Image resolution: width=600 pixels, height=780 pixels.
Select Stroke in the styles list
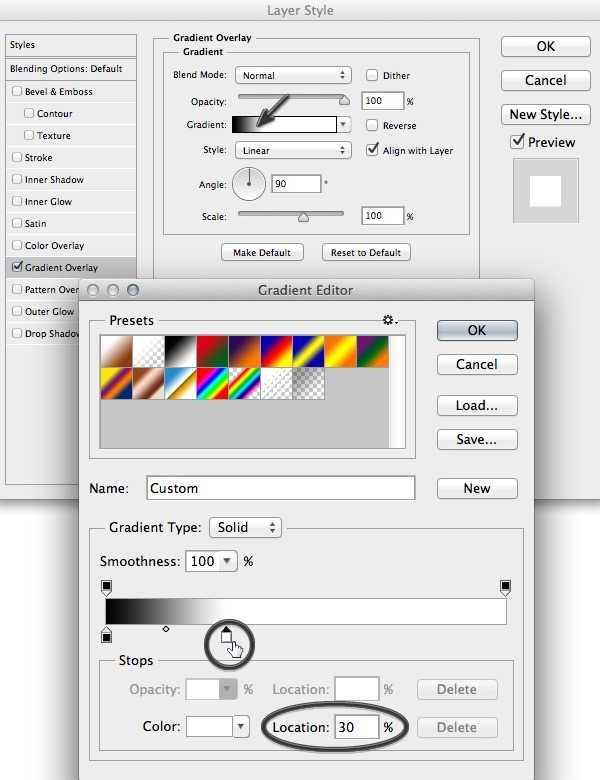pos(38,158)
